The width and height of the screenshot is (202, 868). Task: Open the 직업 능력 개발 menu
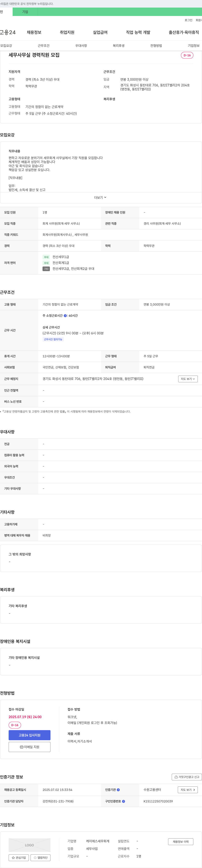[138, 32]
